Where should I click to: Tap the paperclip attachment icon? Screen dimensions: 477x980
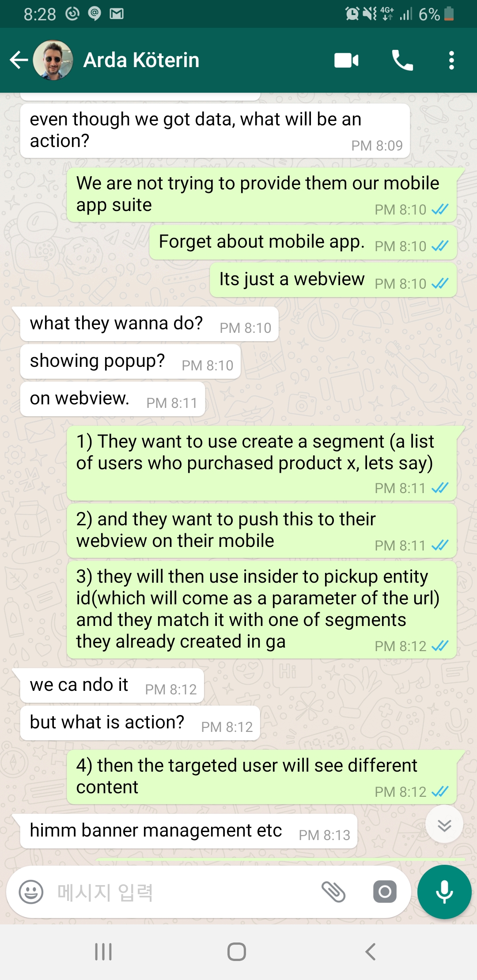(x=333, y=892)
